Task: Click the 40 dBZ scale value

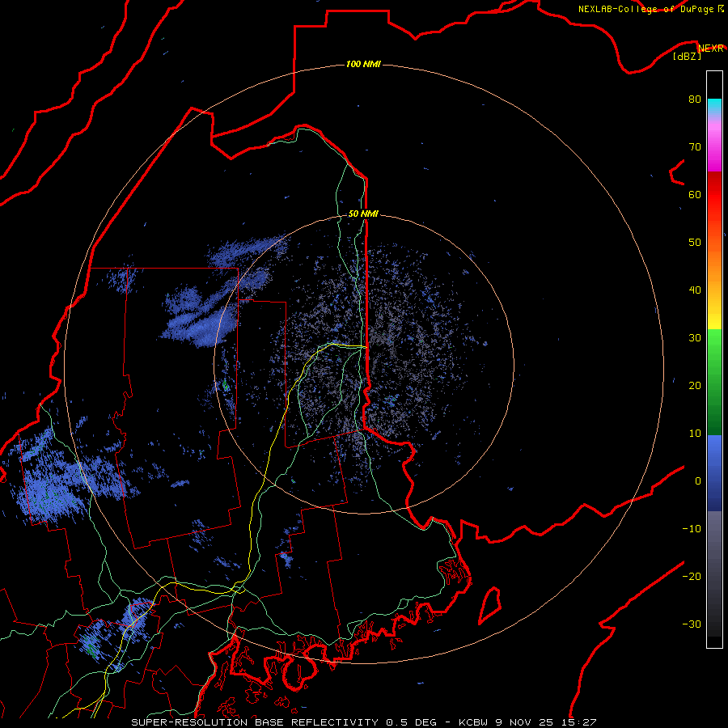Action: pyautogui.click(x=695, y=290)
